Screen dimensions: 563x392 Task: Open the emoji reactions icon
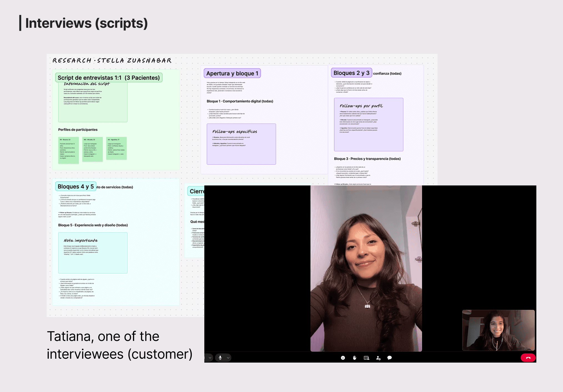(x=343, y=358)
